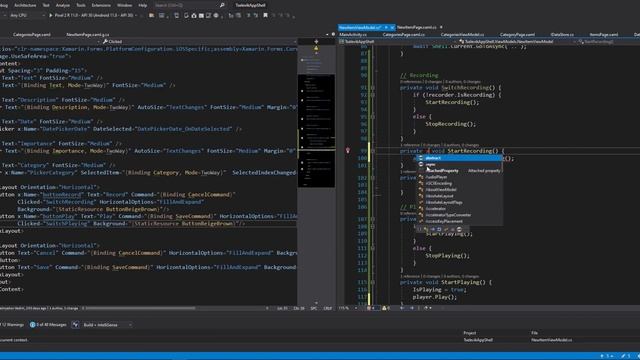Click the bookmark toolbar icon
Viewport: 640px width, 360px height.
pyautogui.click(x=265, y=15)
